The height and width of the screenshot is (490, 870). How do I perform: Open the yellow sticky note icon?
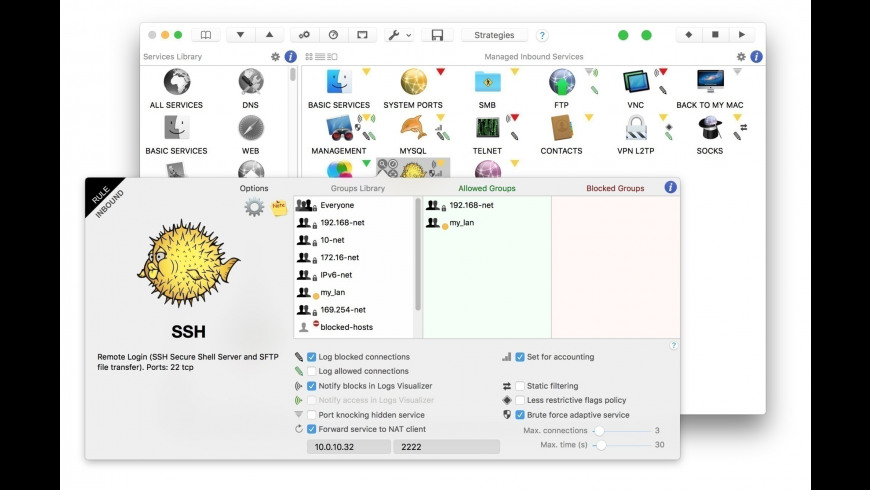(280, 207)
